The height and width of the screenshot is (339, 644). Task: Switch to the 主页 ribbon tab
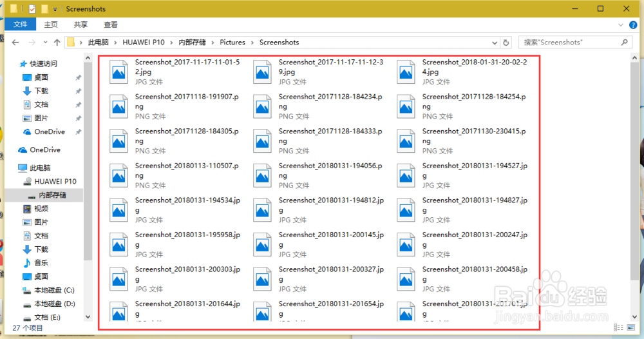click(51, 24)
